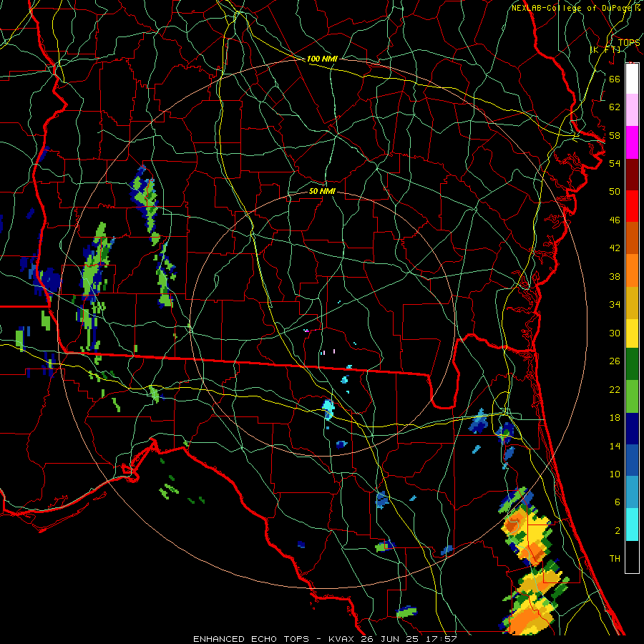This screenshot has height=644, width=644.
Task: Select the light pink legend color band
Action: click(632, 110)
